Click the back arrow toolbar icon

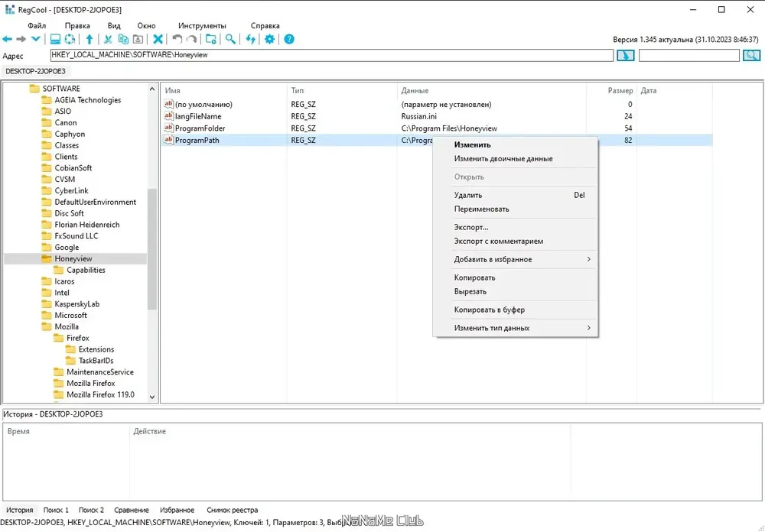[x=8, y=39]
